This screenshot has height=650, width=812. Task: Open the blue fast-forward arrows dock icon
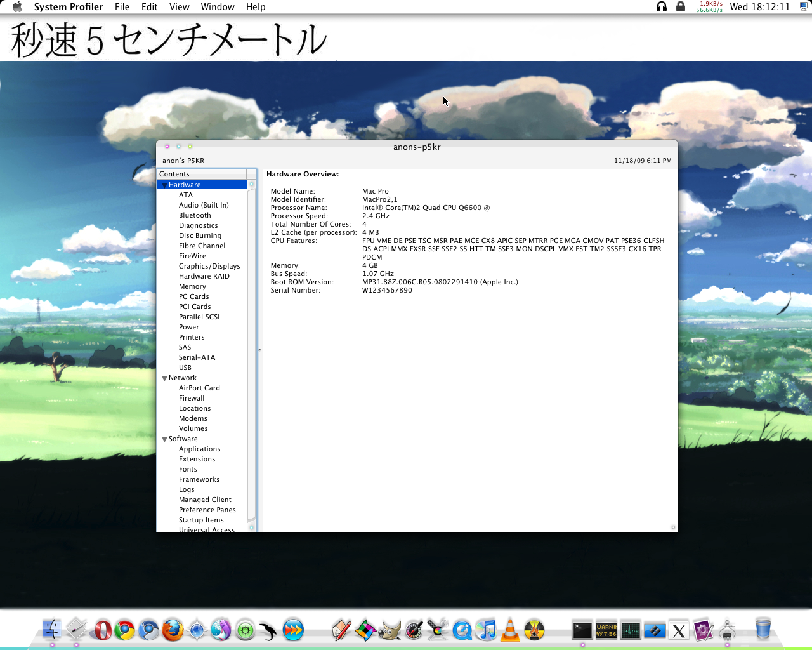point(293,630)
